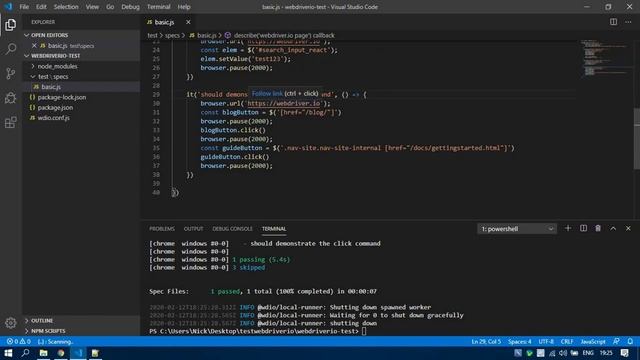Open the powershell terminal selector dropdown
The width and height of the screenshot is (640, 360).
[x=517, y=229]
